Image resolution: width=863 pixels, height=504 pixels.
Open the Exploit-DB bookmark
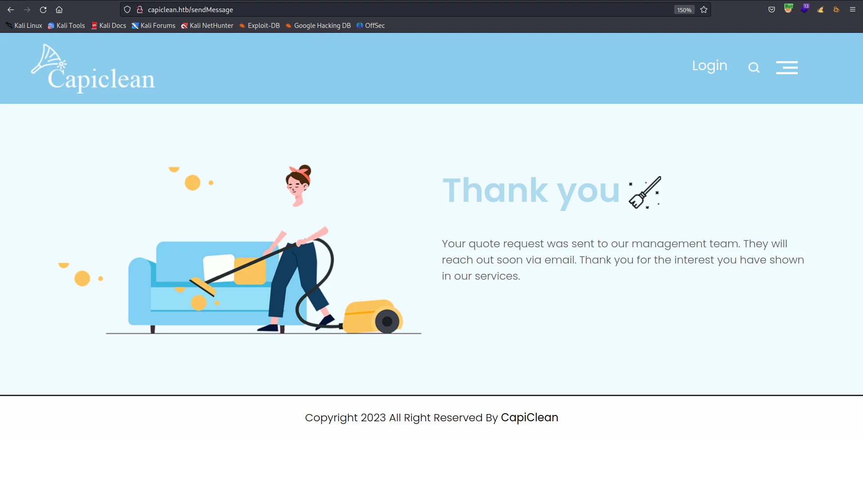pyautogui.click(x=259, y=26)
